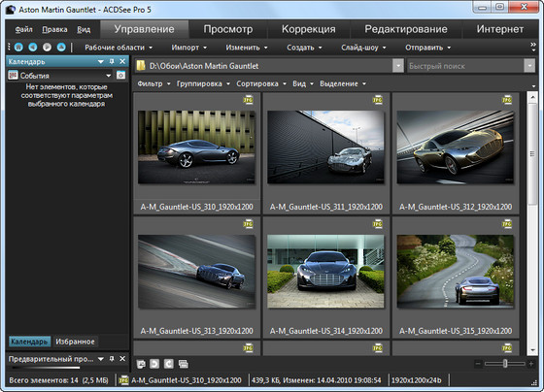Close the Предварительный просмотр panel

click(x=122, y=359)
